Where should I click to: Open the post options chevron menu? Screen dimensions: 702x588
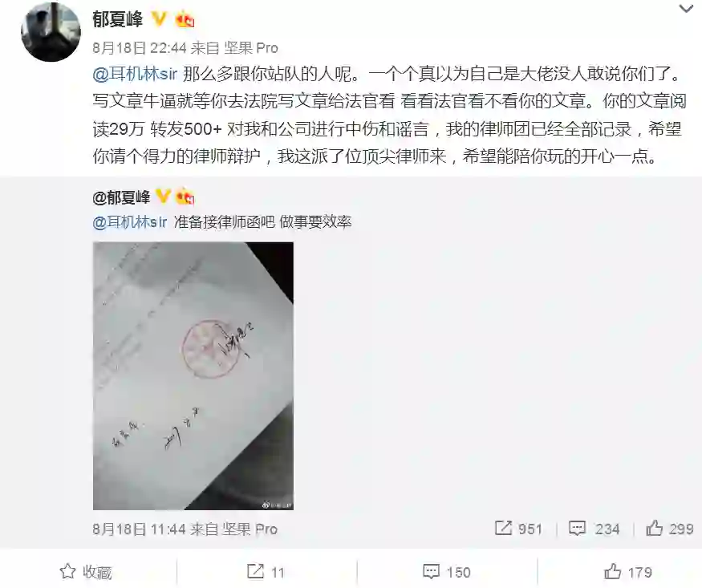point(685,9)
